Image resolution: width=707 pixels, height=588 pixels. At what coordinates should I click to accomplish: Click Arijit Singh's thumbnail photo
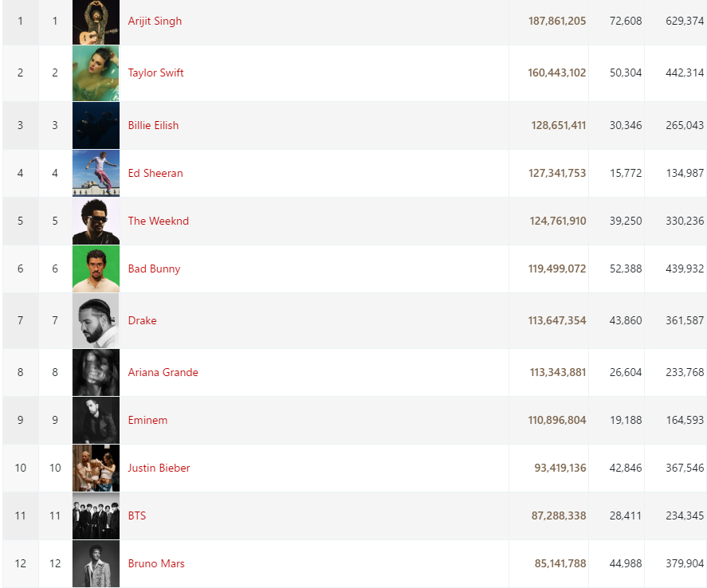tap(96, 22)
